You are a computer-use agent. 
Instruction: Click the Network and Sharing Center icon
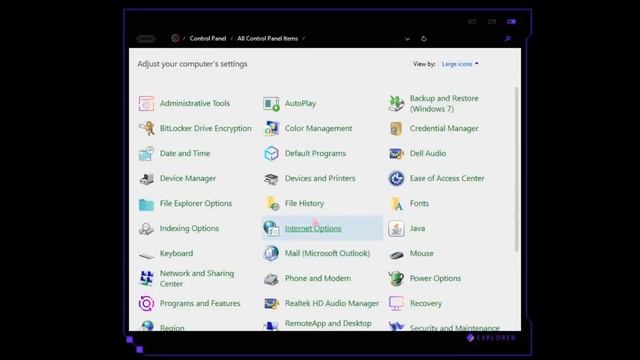[x=146, y=278]
